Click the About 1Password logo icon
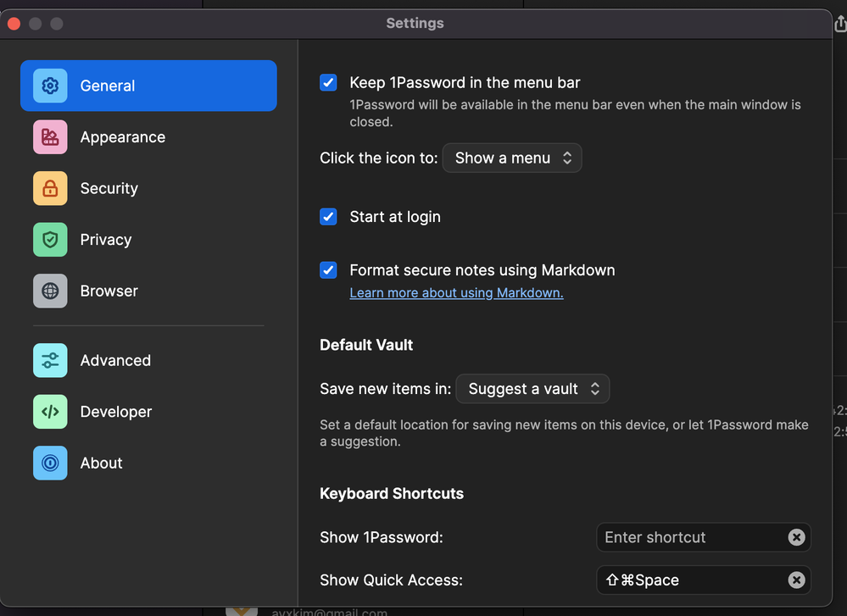Screen dimensions: 847x616 pos(50,463)
